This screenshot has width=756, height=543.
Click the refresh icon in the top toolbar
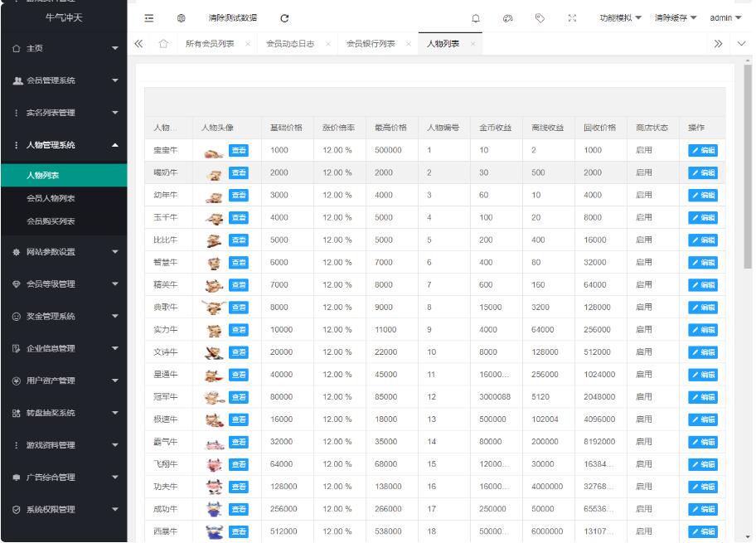click(284, 18)
